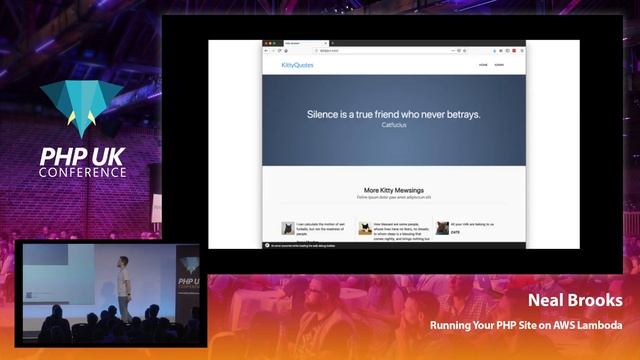Open a new tab with the plus icon
Image resolution: width=640 pixels, height=360 pixels.
click(x=333, y=43)
